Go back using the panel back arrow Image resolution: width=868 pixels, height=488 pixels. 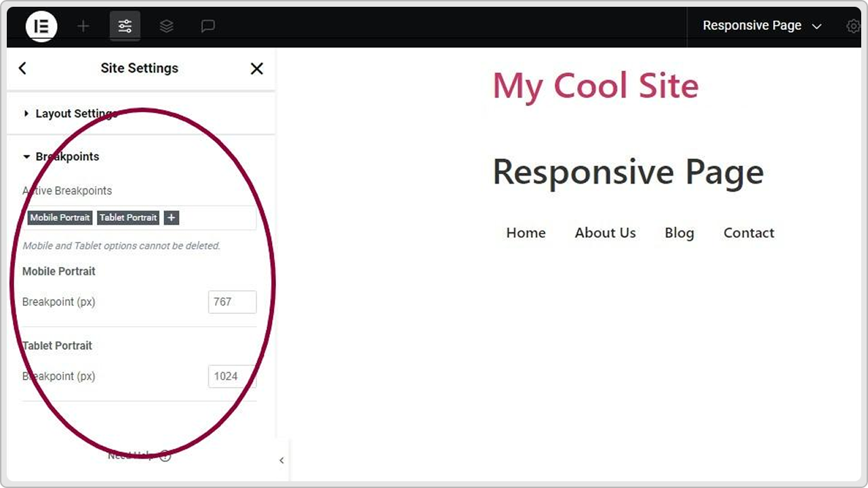pyautogui.click(x=22, y=68)
